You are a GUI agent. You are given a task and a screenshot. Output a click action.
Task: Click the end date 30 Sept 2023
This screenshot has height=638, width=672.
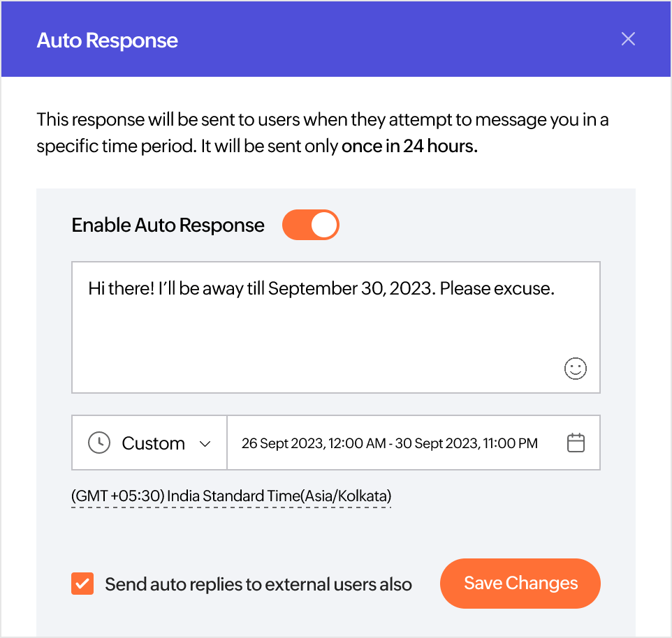click(436, 443)
